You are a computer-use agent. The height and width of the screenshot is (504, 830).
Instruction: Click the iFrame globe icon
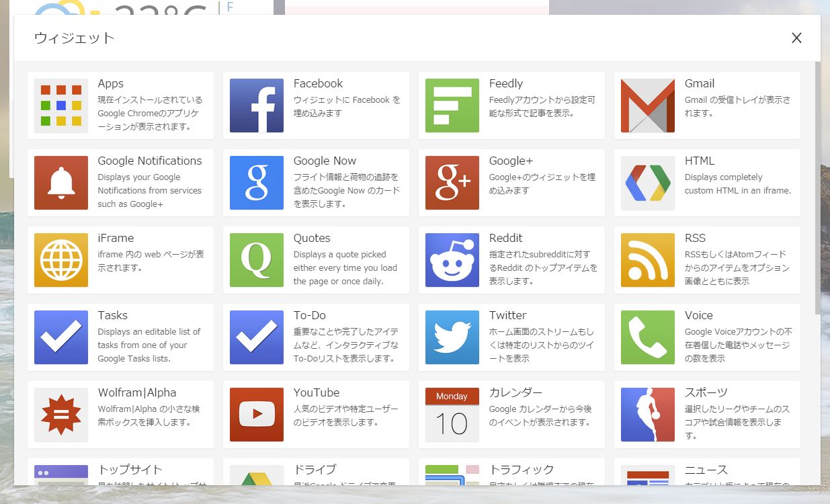coord(61,260)
